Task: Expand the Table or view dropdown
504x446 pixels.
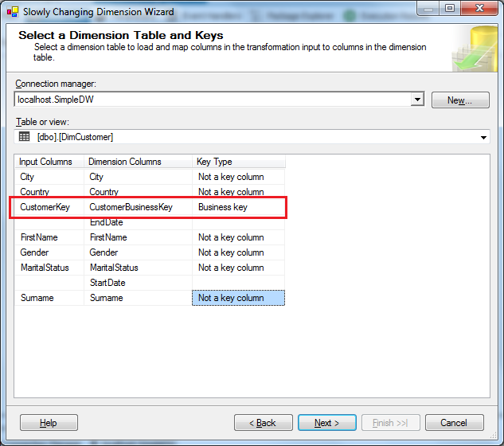Action: [483, 137]
